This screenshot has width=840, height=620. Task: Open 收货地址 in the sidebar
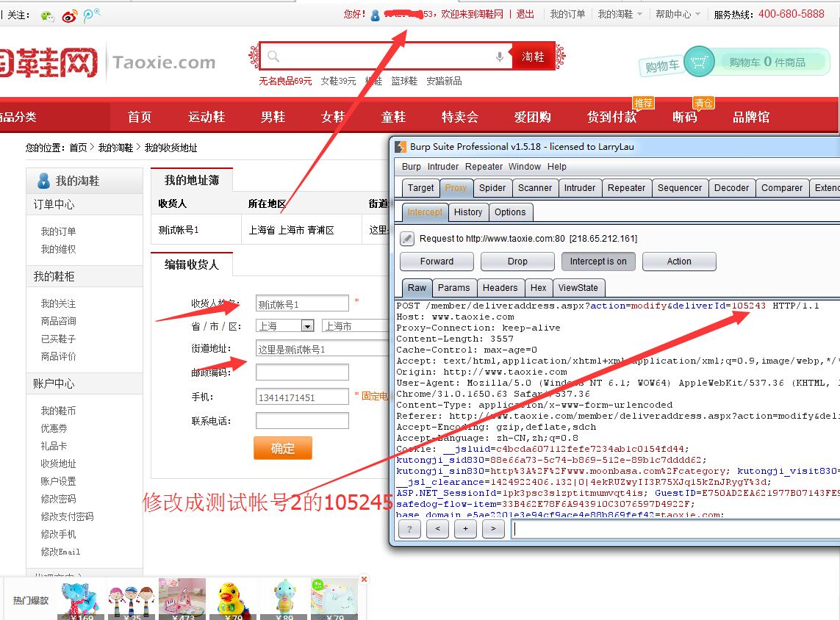click(x=58, y=464)
